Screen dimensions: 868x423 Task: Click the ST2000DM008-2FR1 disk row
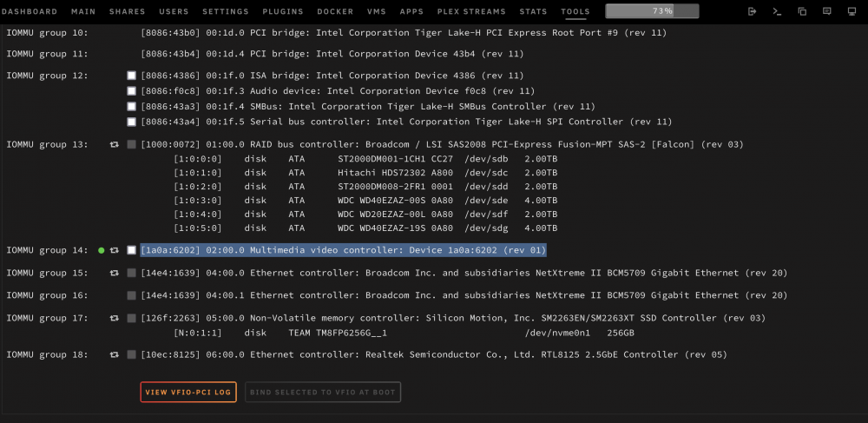pos(365,187)
